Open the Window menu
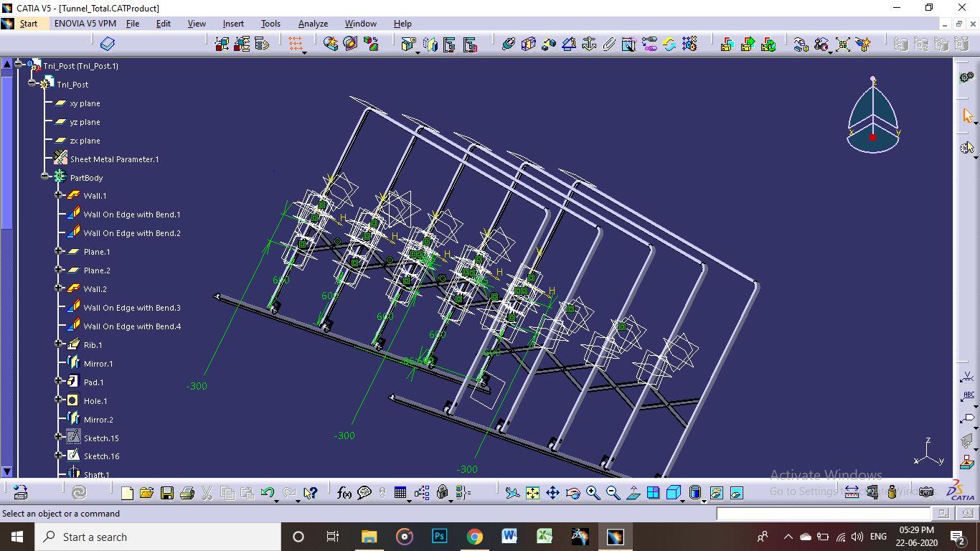This screenshot has width=980, height=551. pyautogui.click(x=360, y=24)
